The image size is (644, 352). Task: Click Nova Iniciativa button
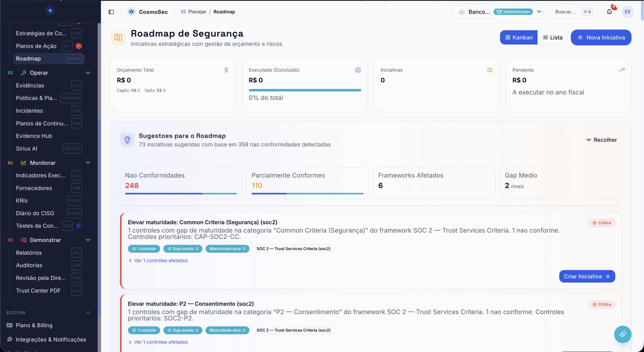point(601,37)
